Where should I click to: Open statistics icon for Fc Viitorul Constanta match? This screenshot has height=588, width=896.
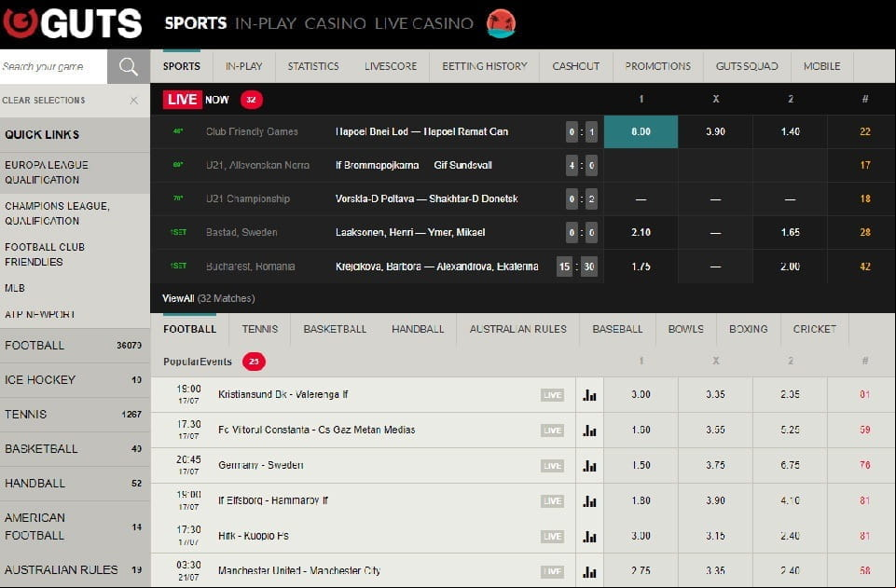(x=589, y=431)
